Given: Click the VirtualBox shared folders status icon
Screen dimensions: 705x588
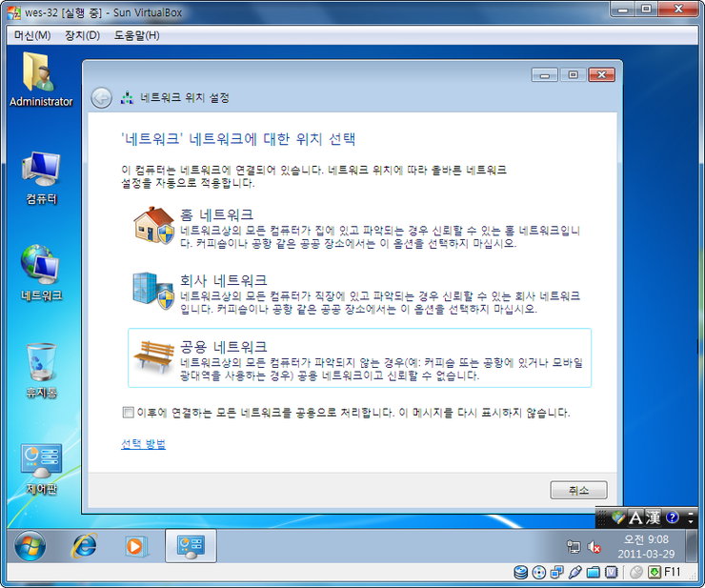Looking at the screenshot, I should (x=593, y=573).
